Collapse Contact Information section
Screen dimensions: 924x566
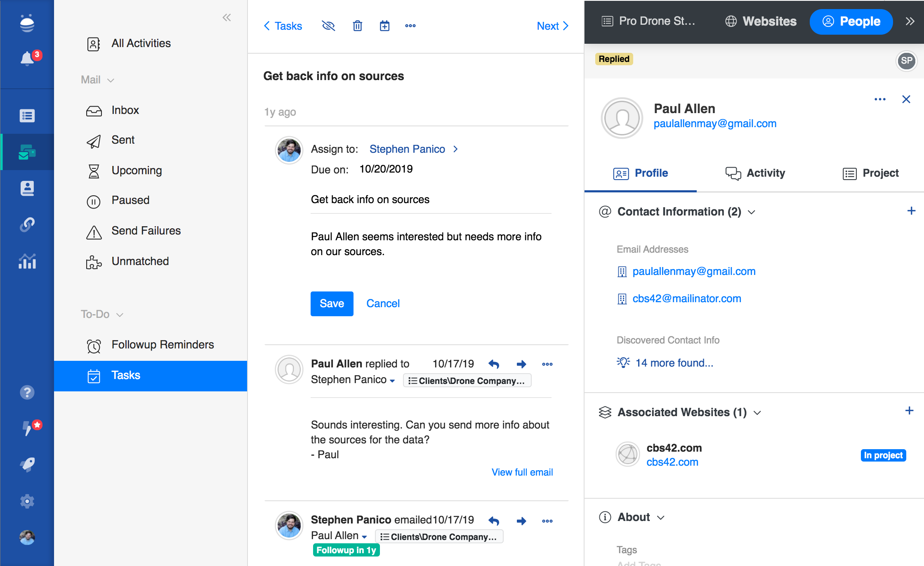(752, 212)
